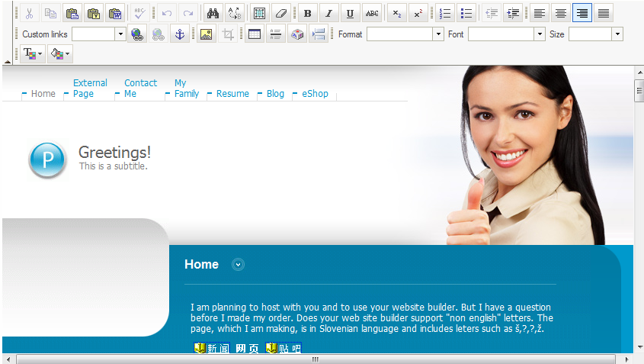Click the Find (binoculars) icon

(213, 13)
